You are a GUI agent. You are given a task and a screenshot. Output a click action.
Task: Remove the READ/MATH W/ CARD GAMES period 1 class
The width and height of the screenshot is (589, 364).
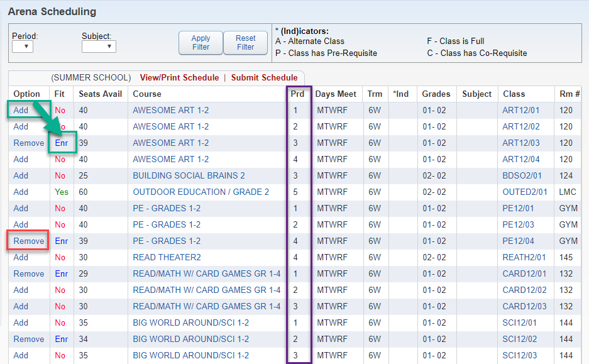(28, 273)
